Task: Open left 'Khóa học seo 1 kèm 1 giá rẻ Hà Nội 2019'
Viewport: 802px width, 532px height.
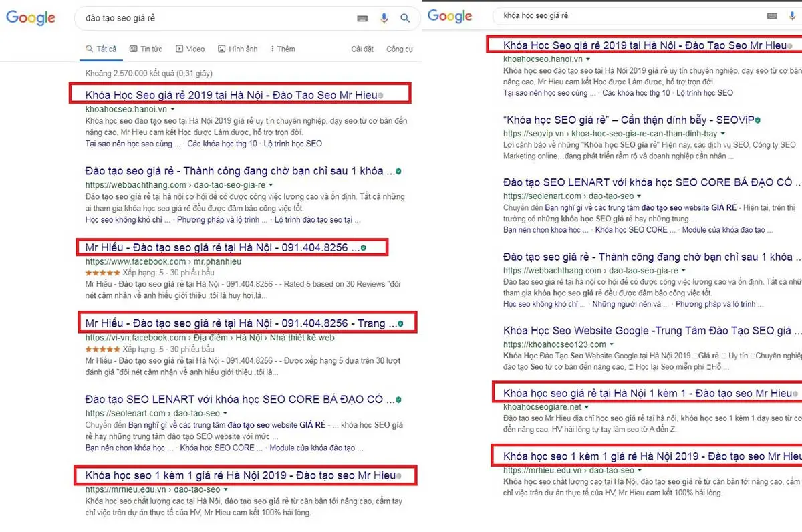Action: click(241, 476)
